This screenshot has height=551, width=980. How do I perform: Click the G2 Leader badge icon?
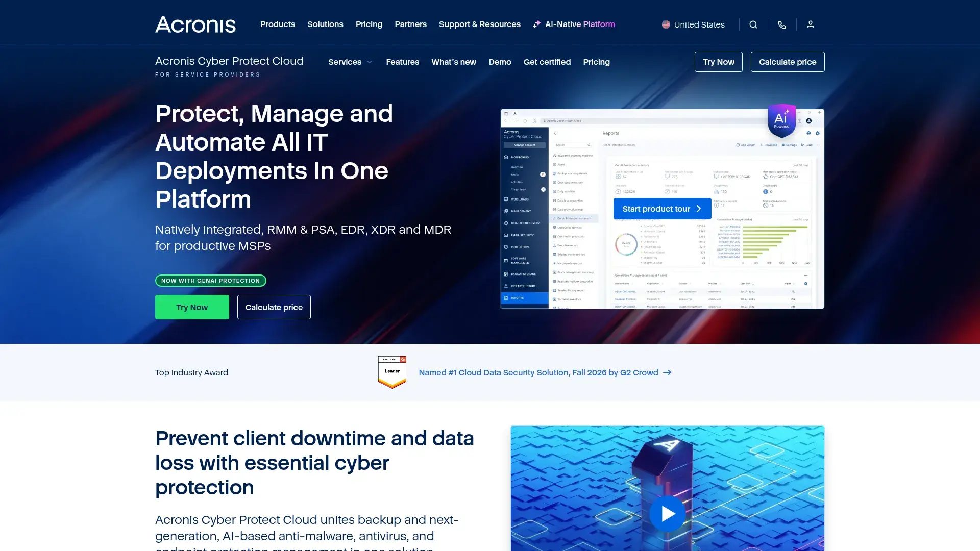coord(392,372)
